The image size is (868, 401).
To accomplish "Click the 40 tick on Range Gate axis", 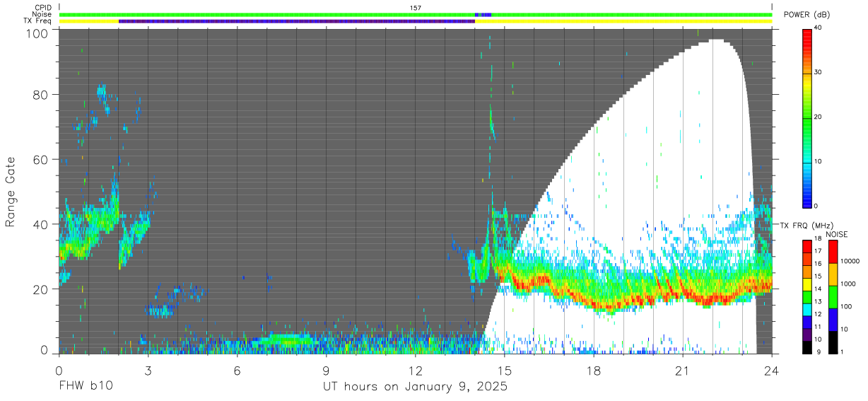I will (x=41, y=224).
